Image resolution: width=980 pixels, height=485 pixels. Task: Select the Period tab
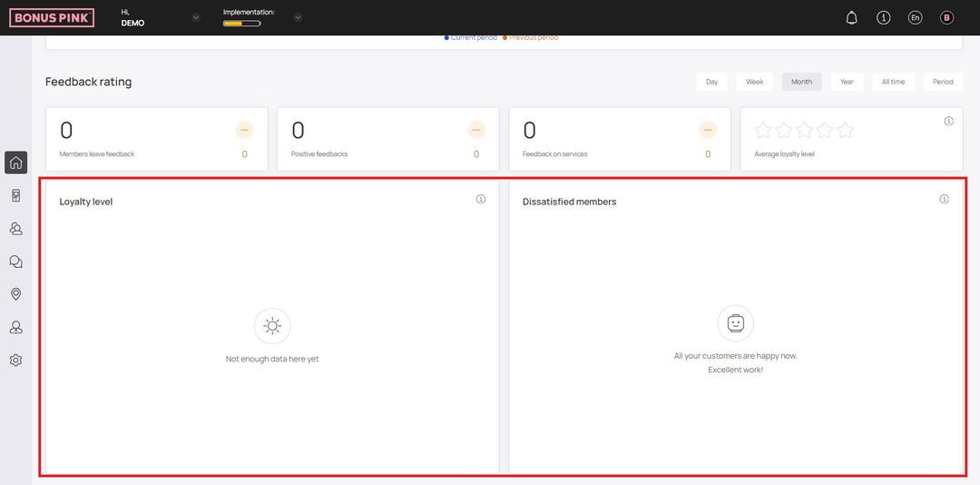point(943,82)
